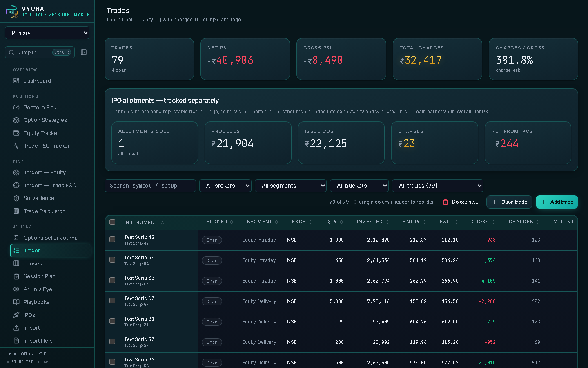Click the Trade F&O Tracker pulse icon
The image size is (588, 368).
(16, 146)
